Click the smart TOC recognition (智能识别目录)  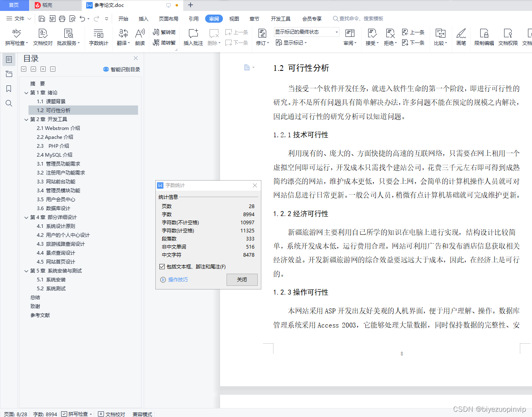[x=121, y=69]
